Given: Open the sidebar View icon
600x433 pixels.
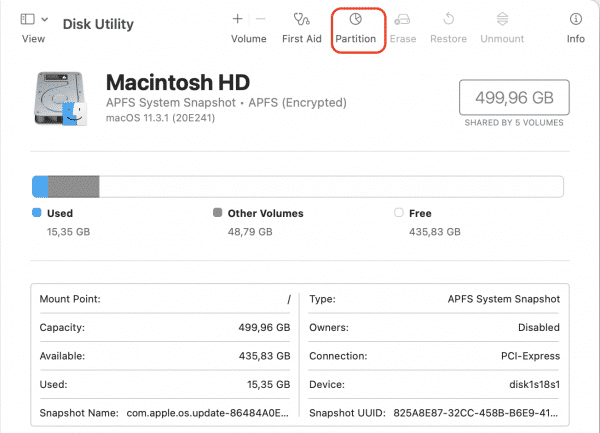Looking at the screenshot, I should (x=28, y=19).
